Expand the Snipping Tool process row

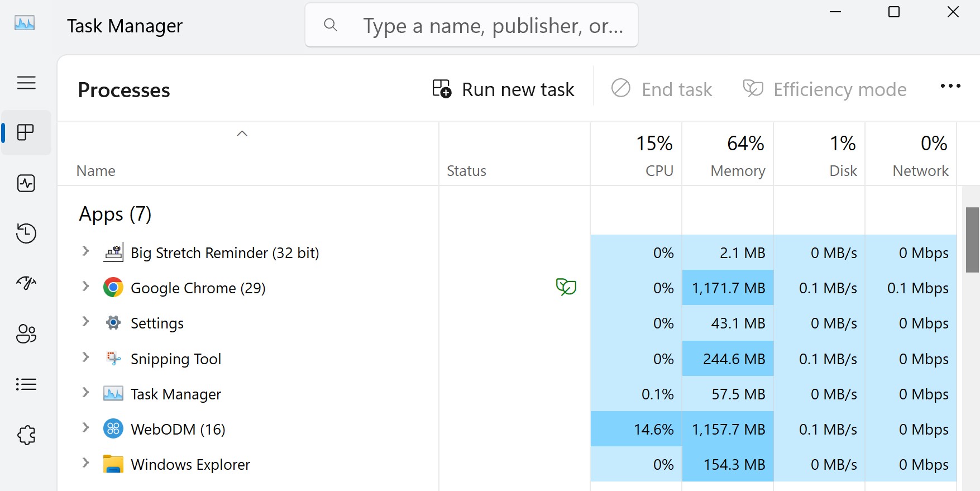click(x=85, y=357)
